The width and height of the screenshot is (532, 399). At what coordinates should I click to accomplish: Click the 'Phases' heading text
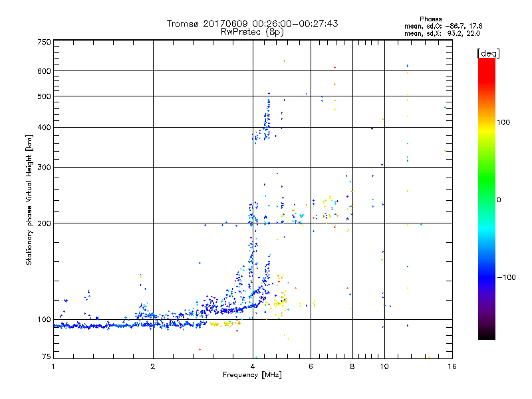click(430, 19)
